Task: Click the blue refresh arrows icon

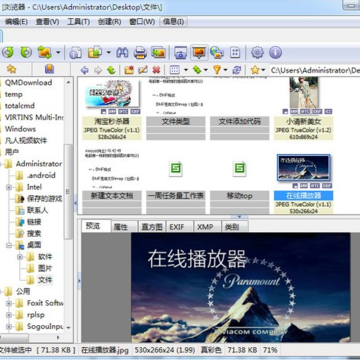Action: point(237,70)
